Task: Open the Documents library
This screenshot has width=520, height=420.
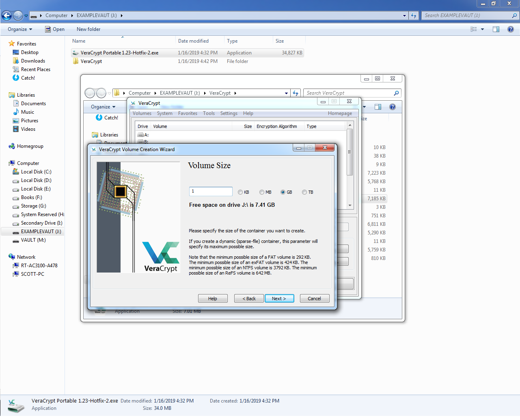Action: tap(33, 104)
